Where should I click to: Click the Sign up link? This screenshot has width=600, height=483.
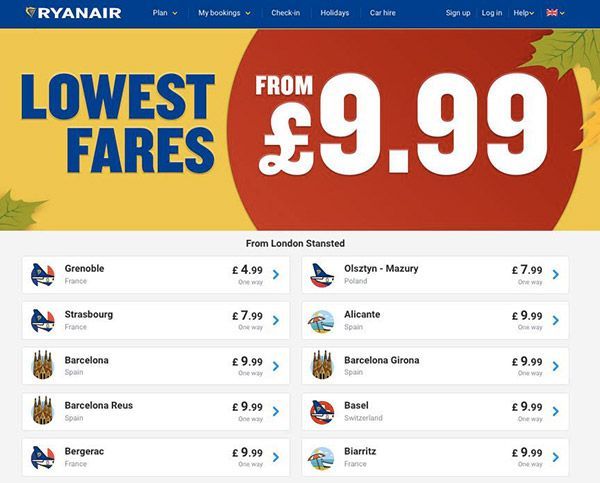tap(458, 13)
